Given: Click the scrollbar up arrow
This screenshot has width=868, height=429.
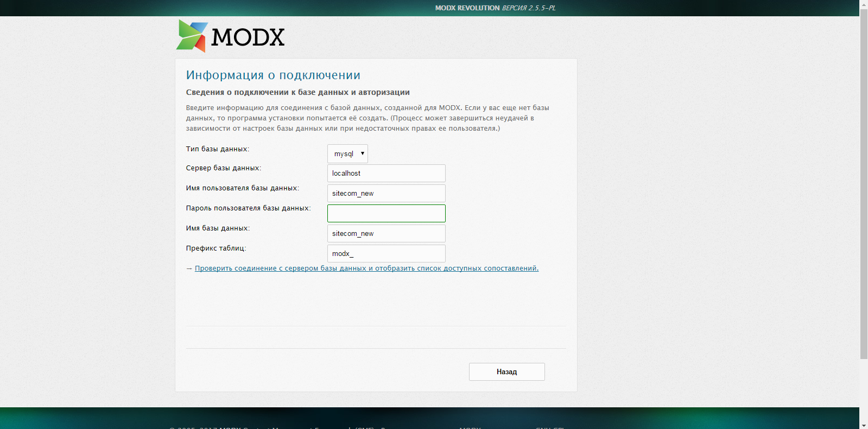Looking at the screenshot, I should (x=864, y=4).
